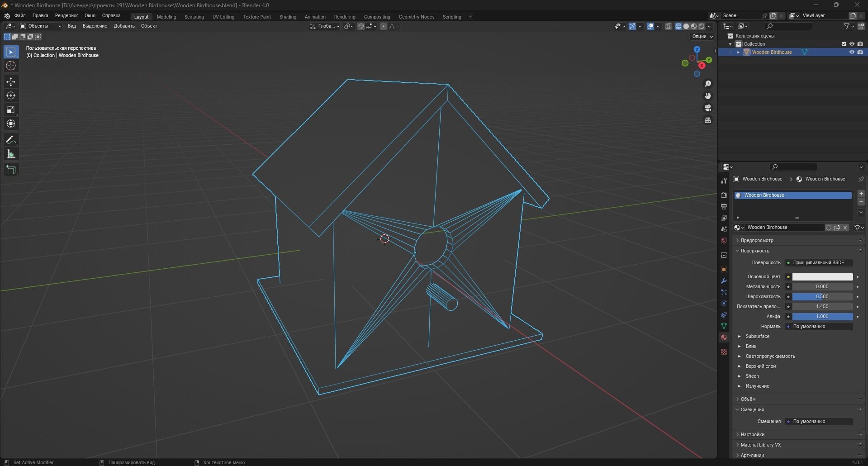Open the Physics properties tab

tap(724, 303)
